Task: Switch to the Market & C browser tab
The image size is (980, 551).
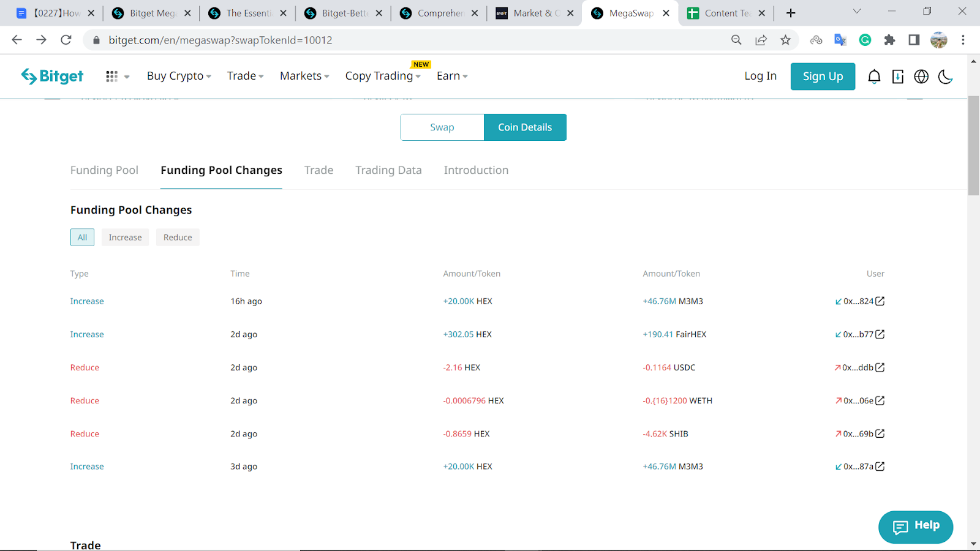Action: coord(535,13)
